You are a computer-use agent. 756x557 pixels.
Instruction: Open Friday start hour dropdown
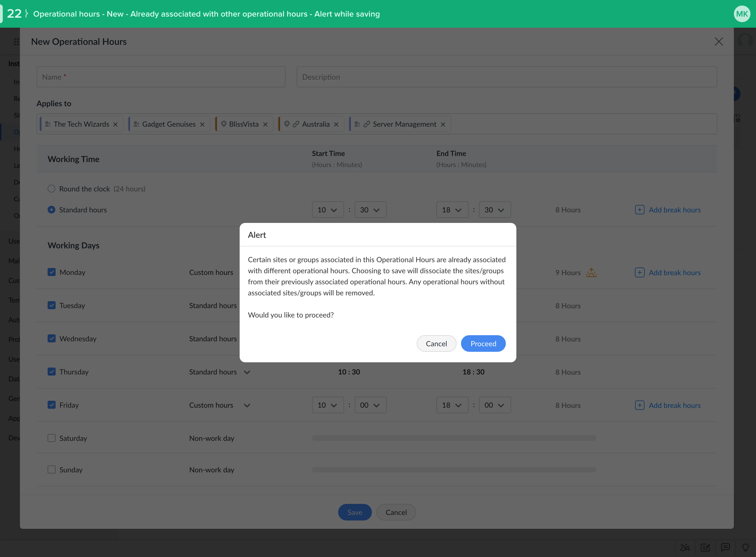coord(328,405)
